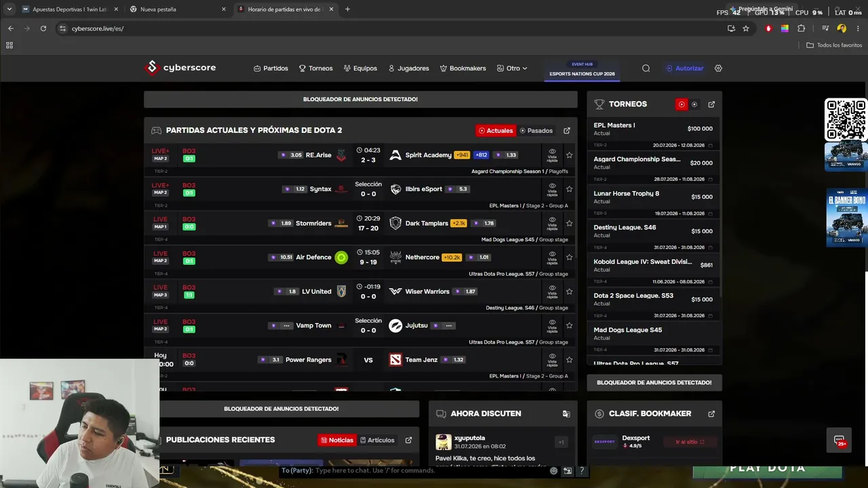
Task: Select Actuales matches filter
Action: (496, 131)
